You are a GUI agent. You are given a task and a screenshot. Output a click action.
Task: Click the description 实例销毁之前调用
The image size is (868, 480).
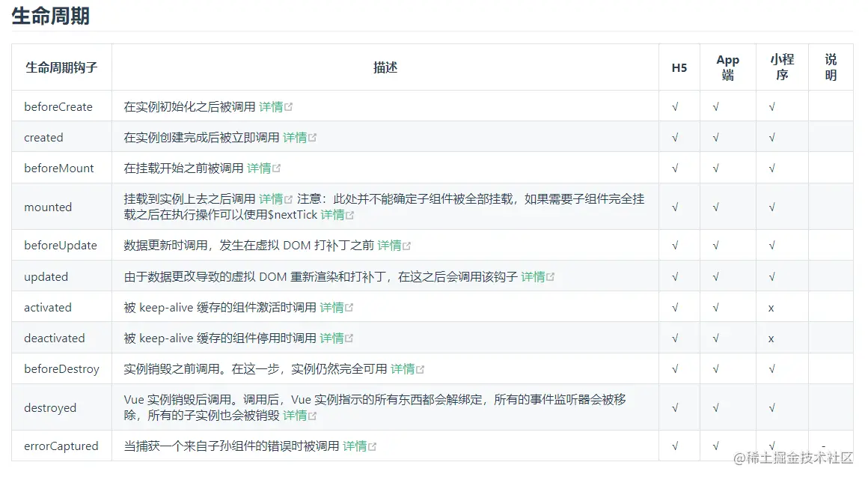pos(171,369)
